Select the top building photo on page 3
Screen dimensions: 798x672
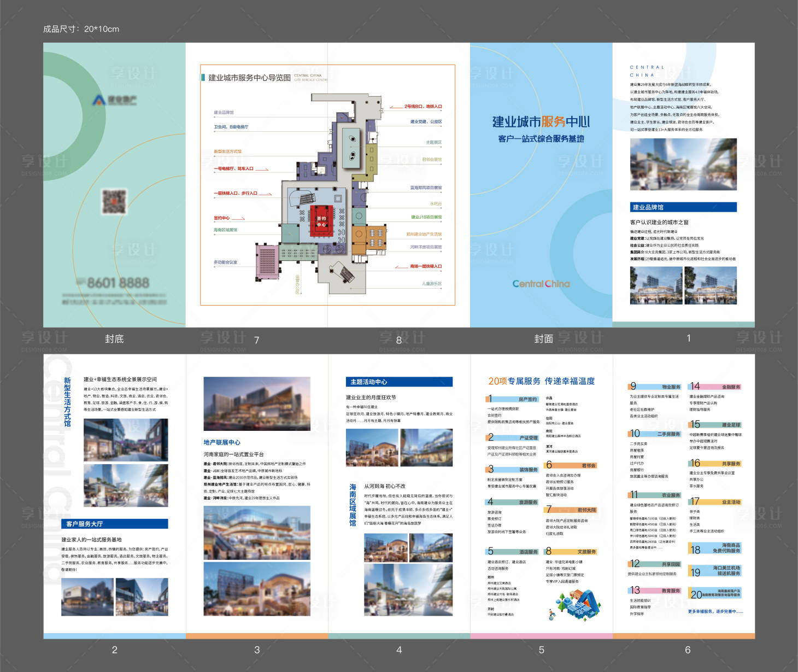(256, 404)
